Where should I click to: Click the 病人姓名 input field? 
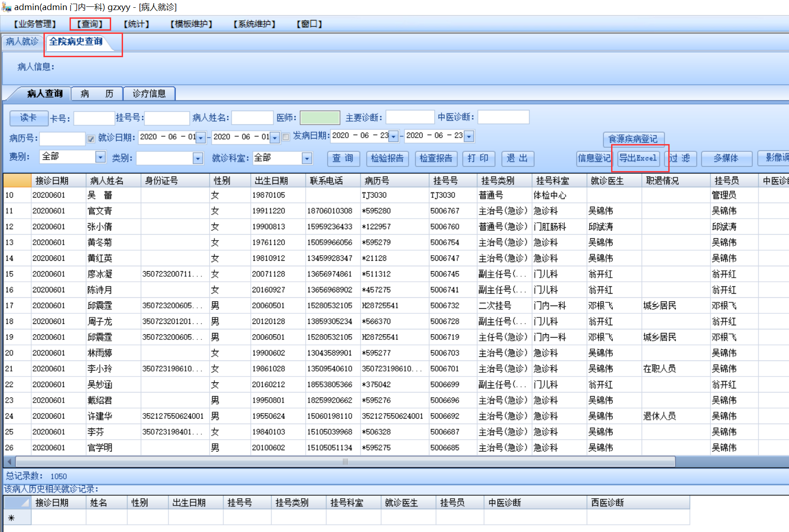coord(252,118)
